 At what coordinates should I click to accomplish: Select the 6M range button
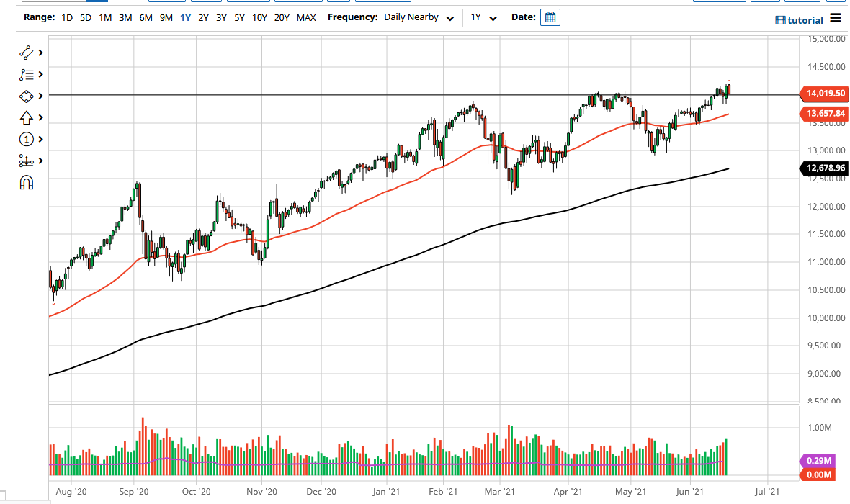click(x=145, y=17)
